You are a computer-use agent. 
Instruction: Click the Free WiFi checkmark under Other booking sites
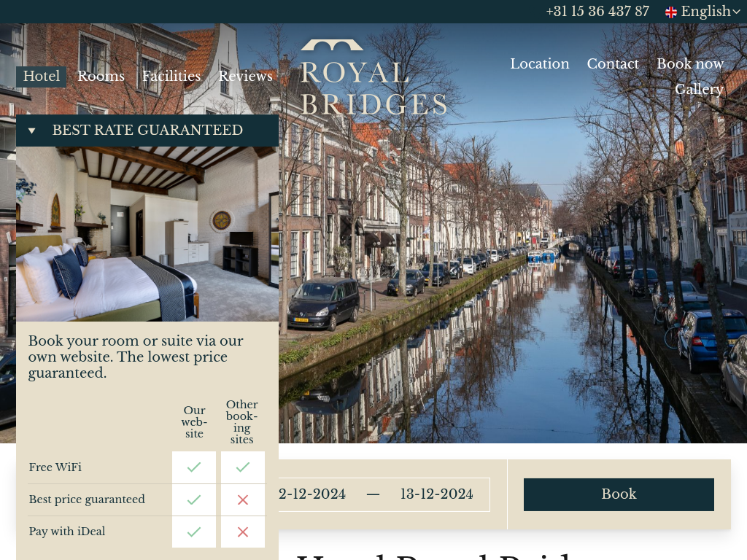point(243,467)
